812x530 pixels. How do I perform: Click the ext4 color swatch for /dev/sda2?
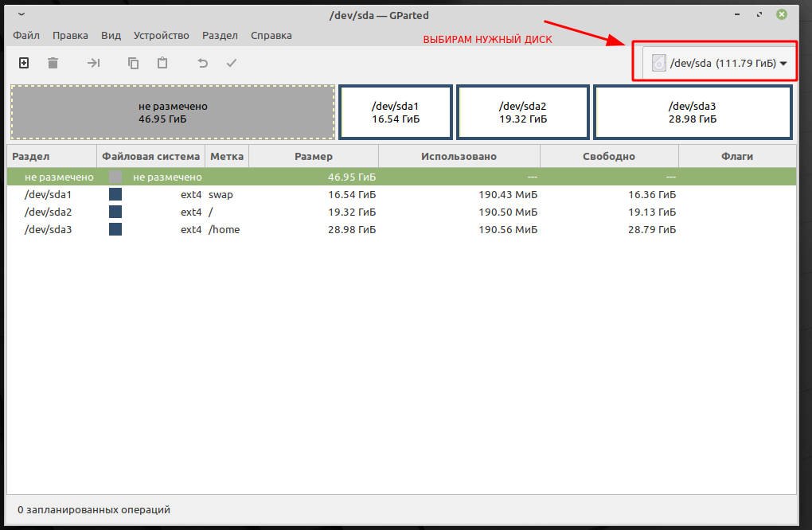(115, 212)
